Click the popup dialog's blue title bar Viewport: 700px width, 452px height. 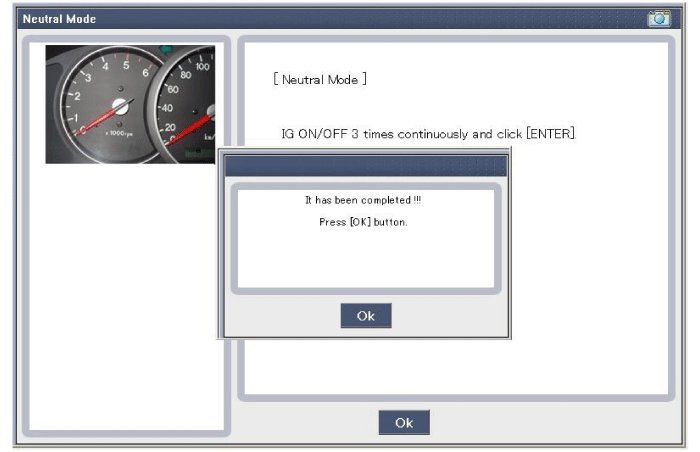[x=364, y=166]
